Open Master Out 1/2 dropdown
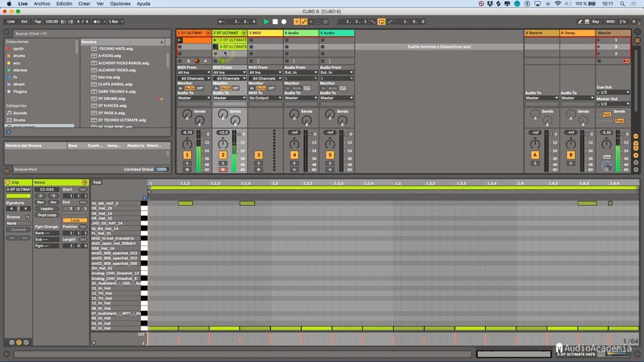This screenshot has width=644, height=362. 613,104
